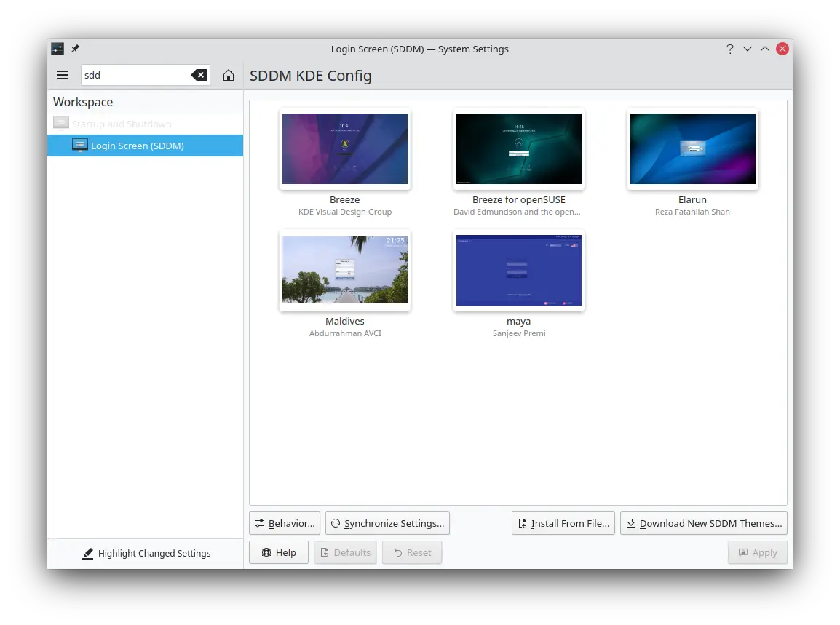Viewport: 840px width, 625px height.
Task: Click the pen icon next to Highlight Changed Settings
Action: [x=88, y=553]
